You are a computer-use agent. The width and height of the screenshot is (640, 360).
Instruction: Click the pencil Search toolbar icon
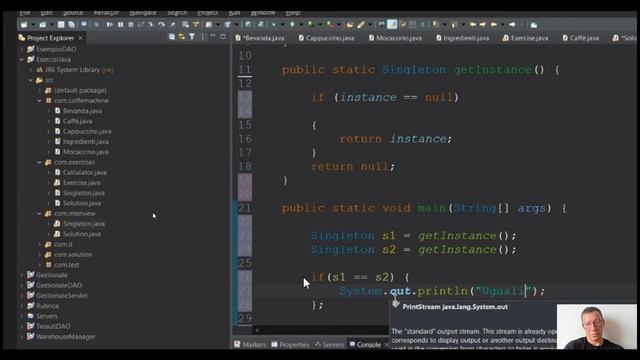pos(361,25)
